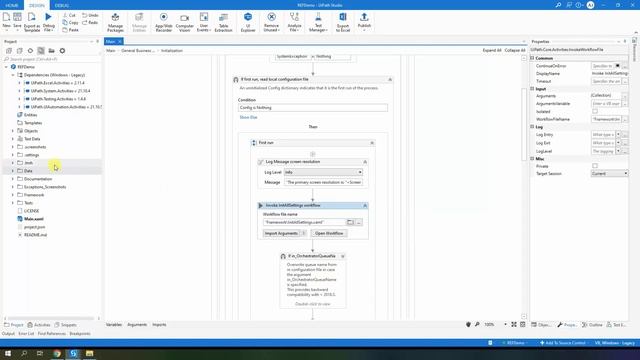This screenshot has height=360, width=640.
Task: Select Main.xaml in the project tree
Action: click(34, 219)
